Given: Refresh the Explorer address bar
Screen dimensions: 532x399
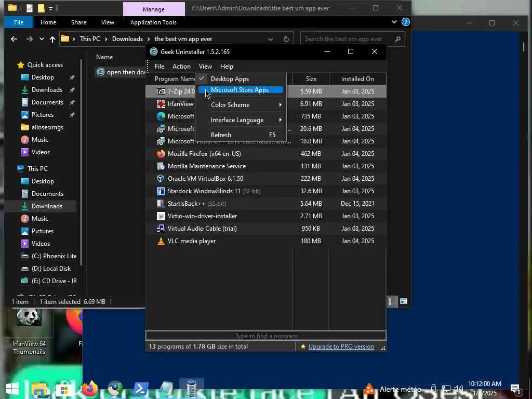Looking at the screenshot, I should [x=286, y=39].
